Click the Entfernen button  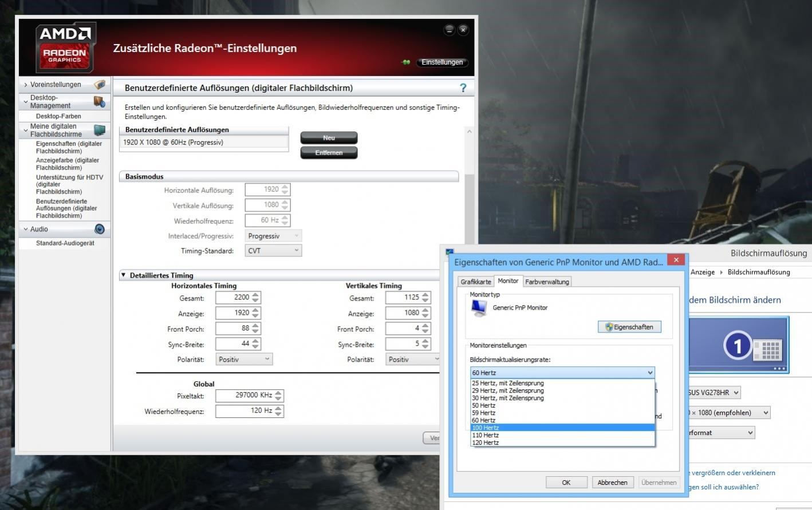tap(329, 153)
